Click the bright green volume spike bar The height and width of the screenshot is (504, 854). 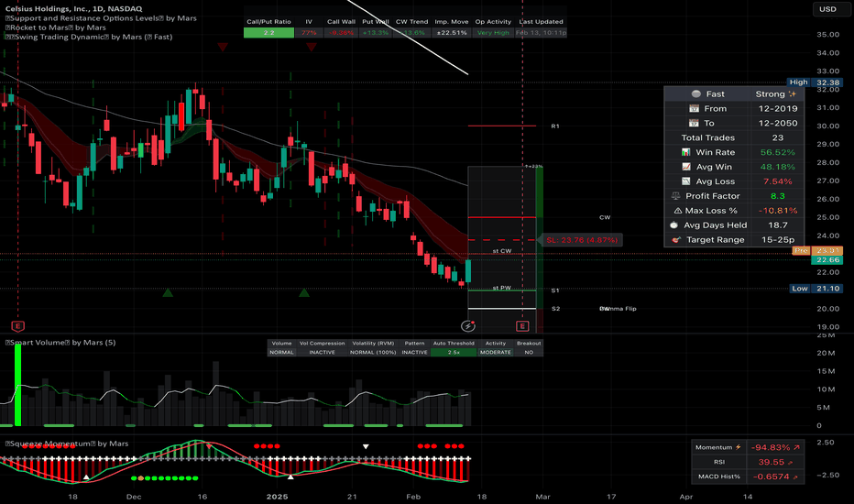(18, 385)
